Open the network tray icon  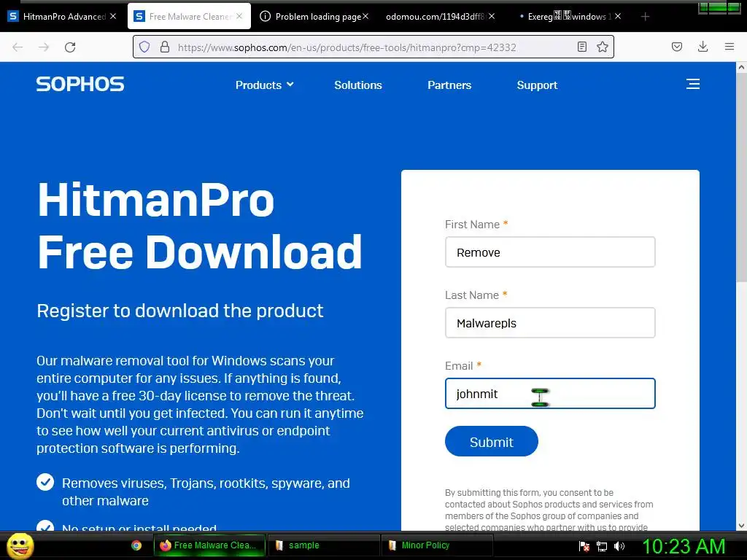point(602,546)
